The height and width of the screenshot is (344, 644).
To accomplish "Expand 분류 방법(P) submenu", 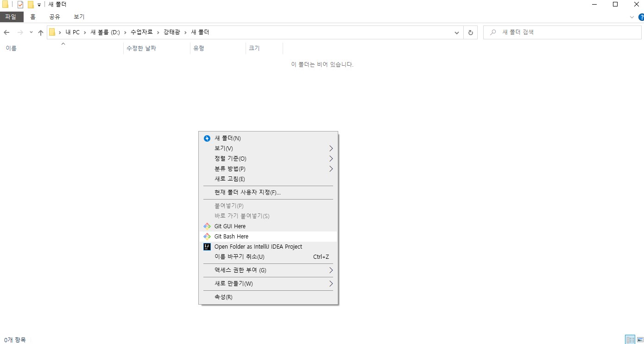I will (268, 169).
